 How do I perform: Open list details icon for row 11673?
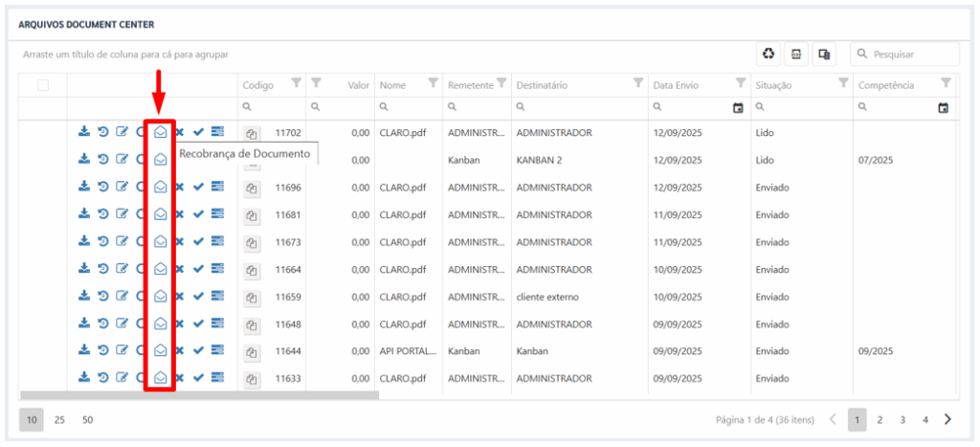(x=217, y=240)
